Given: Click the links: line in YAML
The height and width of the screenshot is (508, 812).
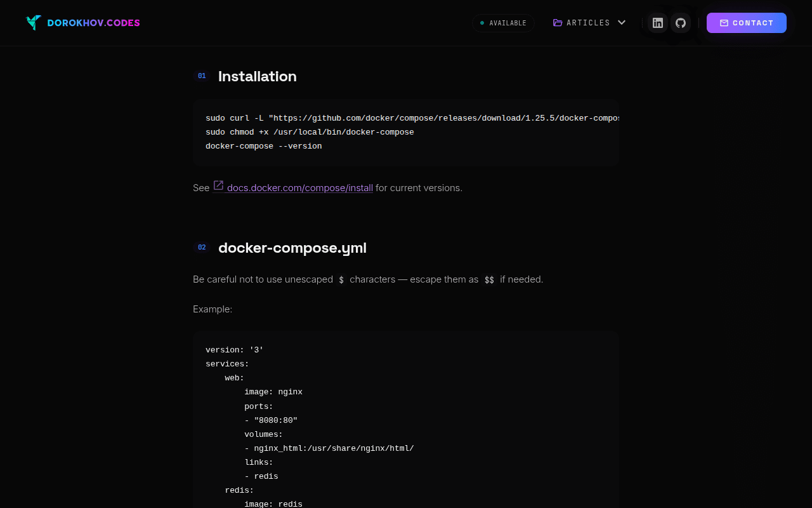Looking at the screenshot, I should [x=259, y=462].
